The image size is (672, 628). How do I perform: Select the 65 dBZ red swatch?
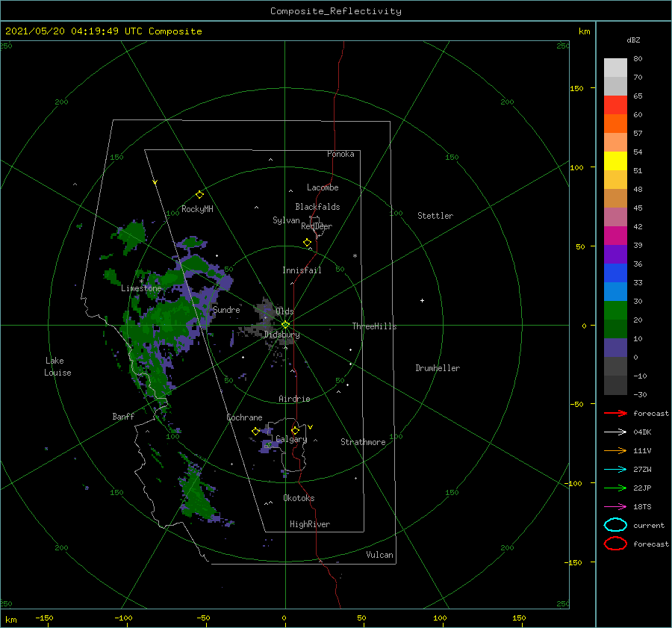pyautogui.click(x=615, y=105)
